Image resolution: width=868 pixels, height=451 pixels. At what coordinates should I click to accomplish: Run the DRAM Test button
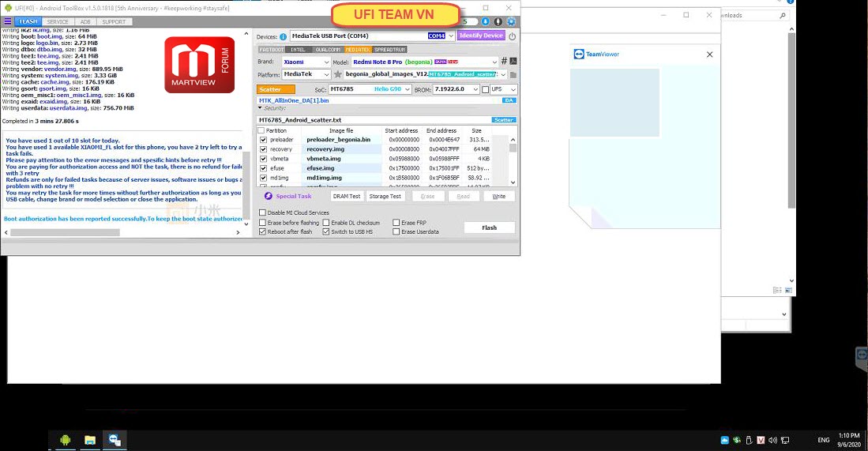click(x=347, y=197)
